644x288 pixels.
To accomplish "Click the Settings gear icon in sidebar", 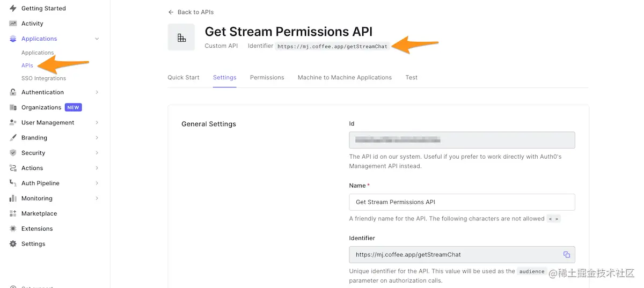I will (x=13, y=243).
